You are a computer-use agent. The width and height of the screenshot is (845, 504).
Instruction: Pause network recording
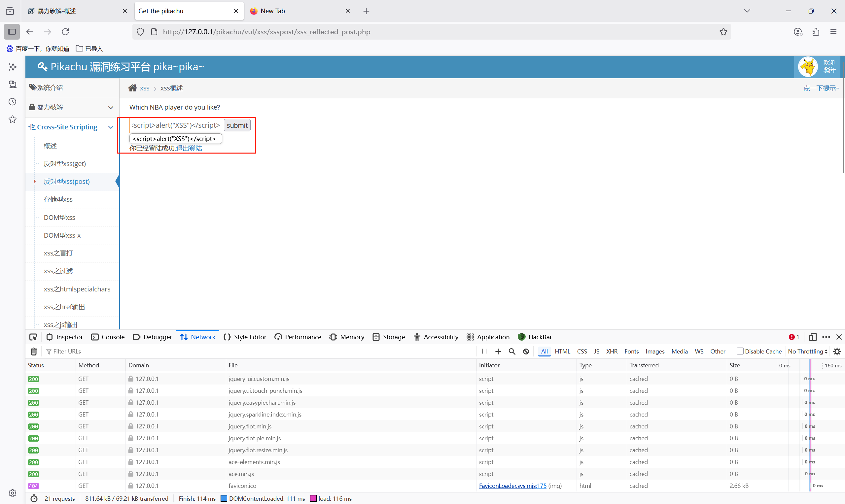click(484, 351)
